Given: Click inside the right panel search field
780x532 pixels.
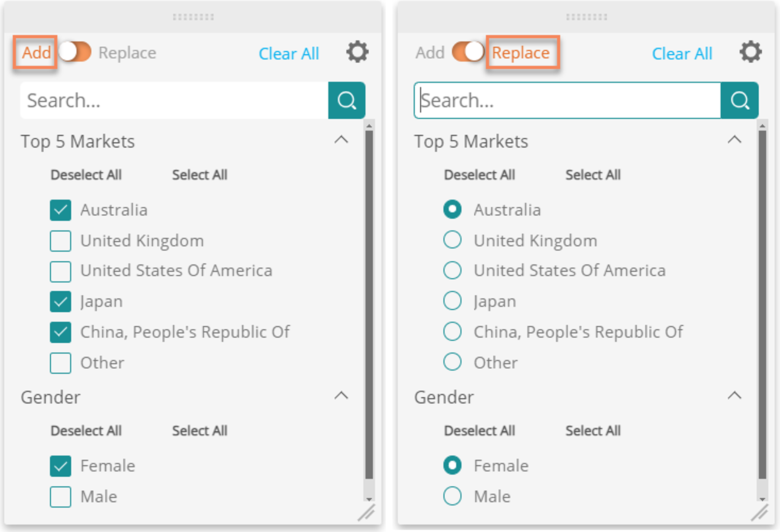Looking at the screenshot, I should [570, 100].
